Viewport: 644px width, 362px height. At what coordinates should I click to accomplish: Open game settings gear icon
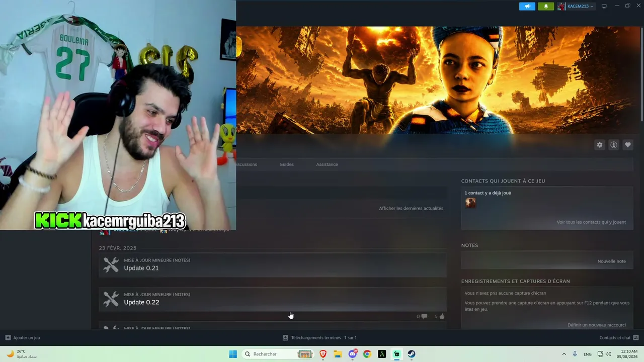tap(599, 145)
